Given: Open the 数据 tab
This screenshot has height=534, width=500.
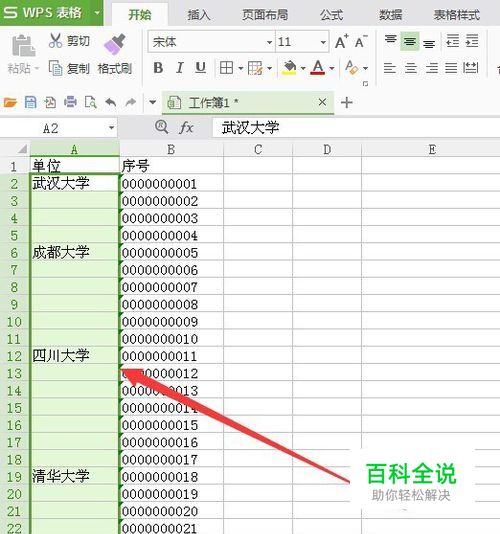Looking at the screenshot, I should coord(391,15).
